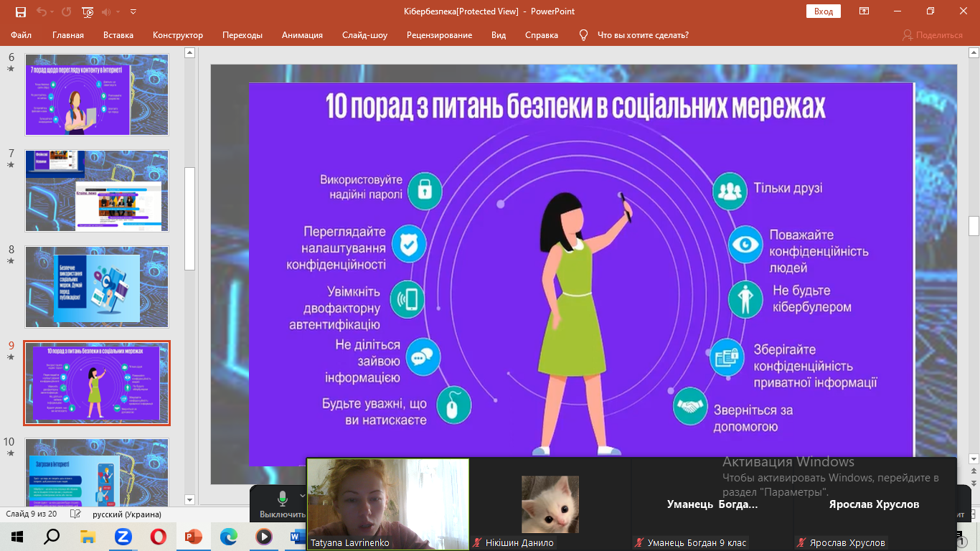Click 'Не будьте кібербулером' text
This screenshot has height=551, width=980.
812,298
